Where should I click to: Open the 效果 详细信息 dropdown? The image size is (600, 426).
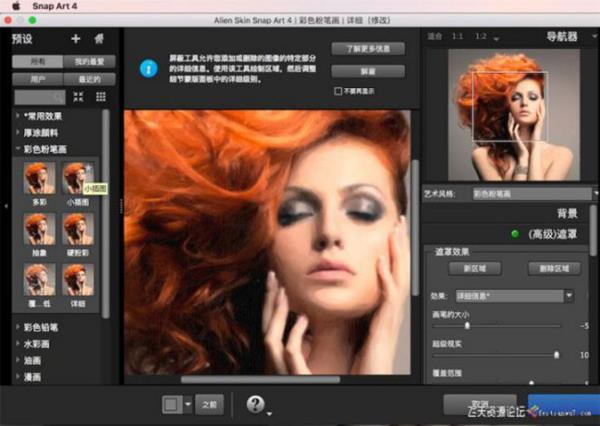[514, 296]
